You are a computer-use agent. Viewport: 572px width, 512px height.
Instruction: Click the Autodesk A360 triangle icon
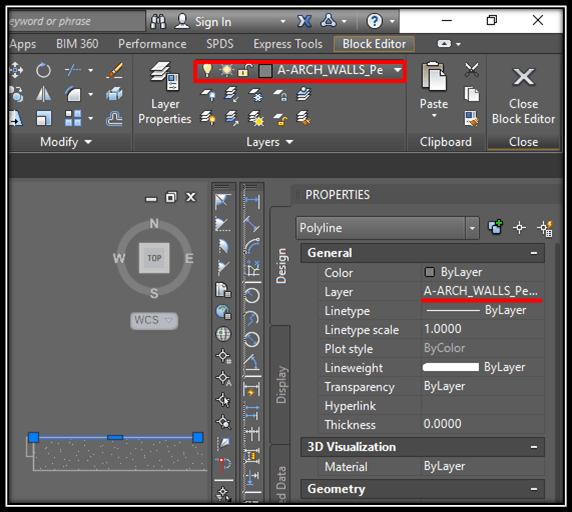pos(328,20)
